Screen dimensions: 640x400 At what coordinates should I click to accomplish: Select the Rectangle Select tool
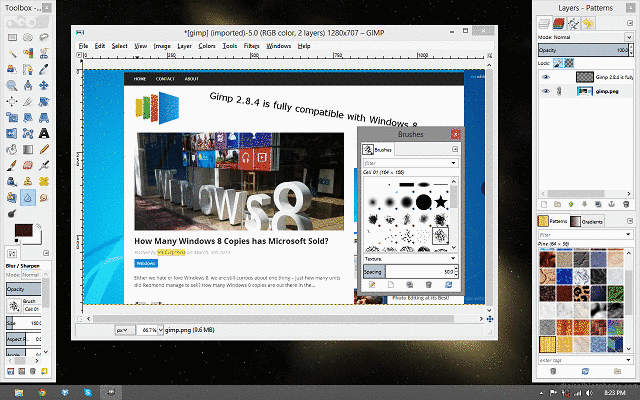coord(12,38)
